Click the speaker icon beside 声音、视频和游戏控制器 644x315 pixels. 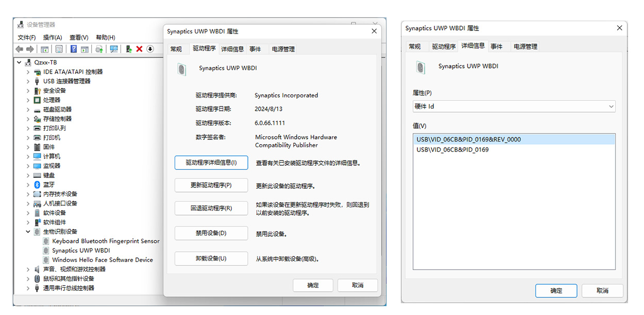[x=37, y=269]
